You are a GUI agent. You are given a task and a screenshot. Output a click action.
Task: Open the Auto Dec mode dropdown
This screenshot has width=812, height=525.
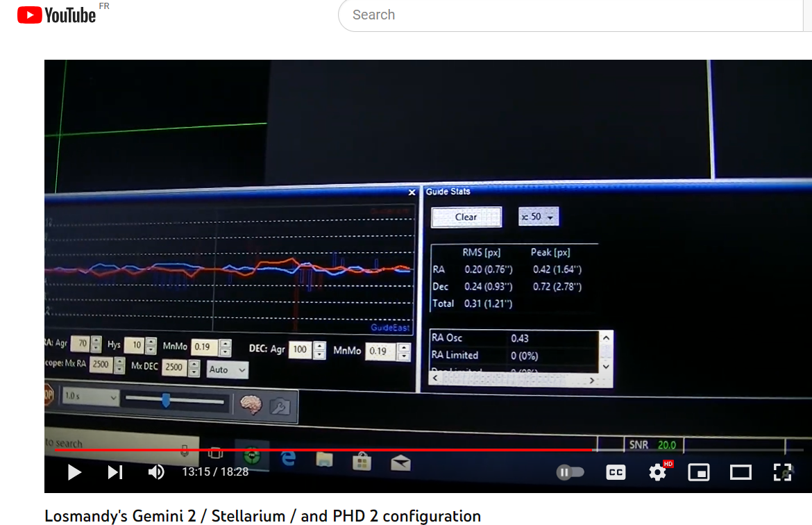tap(227, 370)
